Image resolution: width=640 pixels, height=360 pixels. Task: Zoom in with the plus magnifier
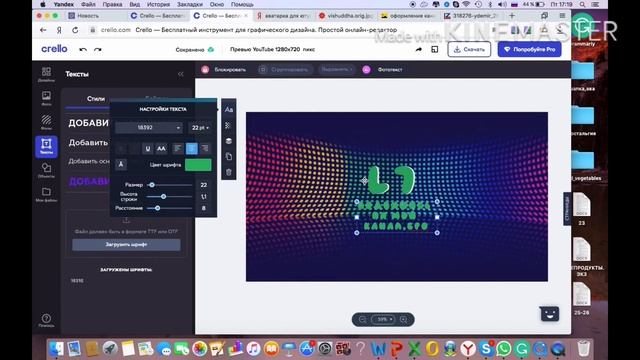[404, 319]
